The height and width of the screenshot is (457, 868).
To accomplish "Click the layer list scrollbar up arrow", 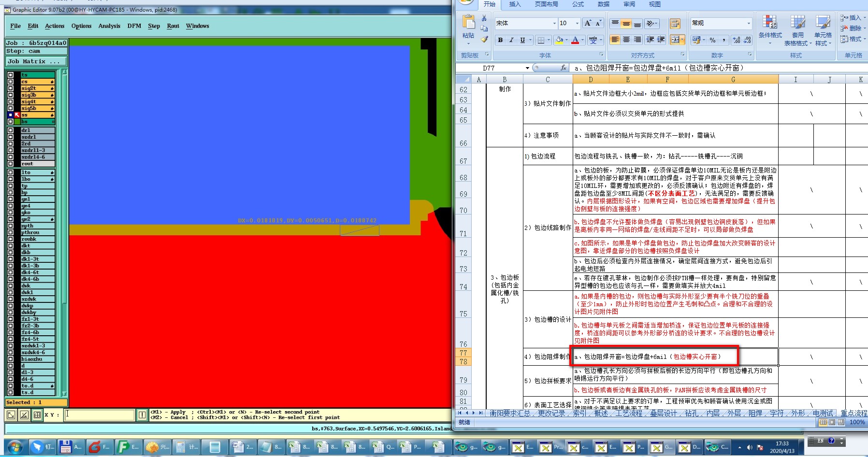I will [64, 72].
